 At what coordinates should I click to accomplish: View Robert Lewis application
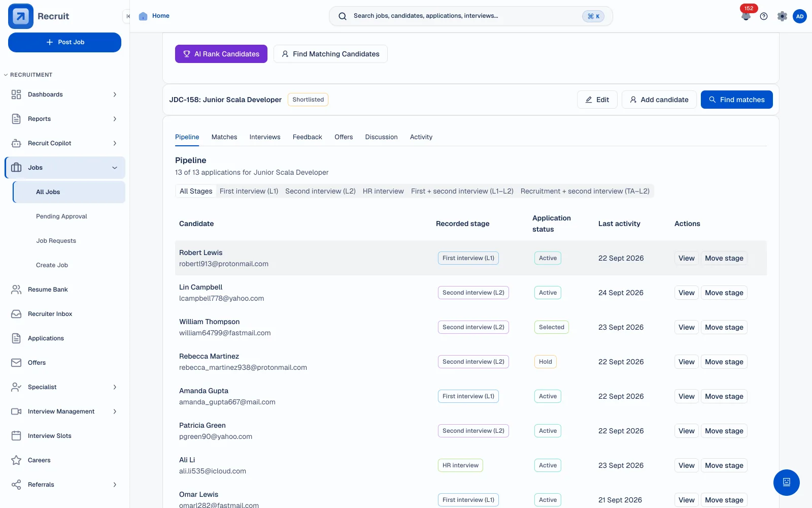[x=686, y=258]
